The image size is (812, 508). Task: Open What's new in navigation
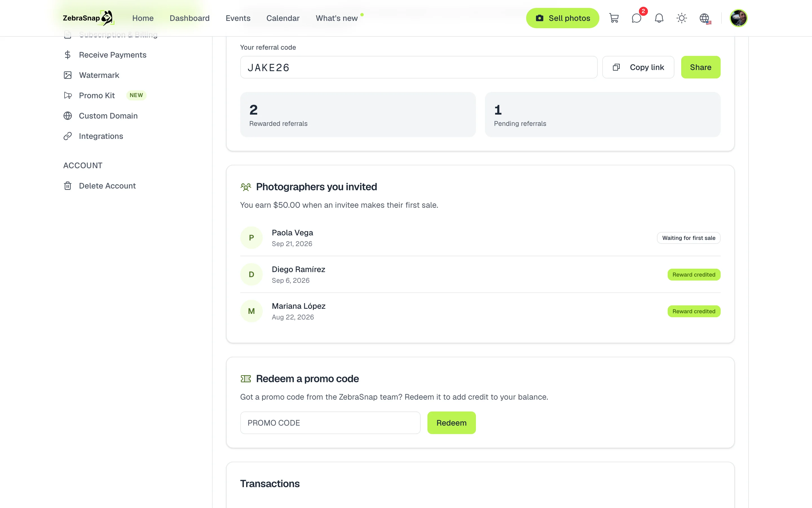[337, 18]
